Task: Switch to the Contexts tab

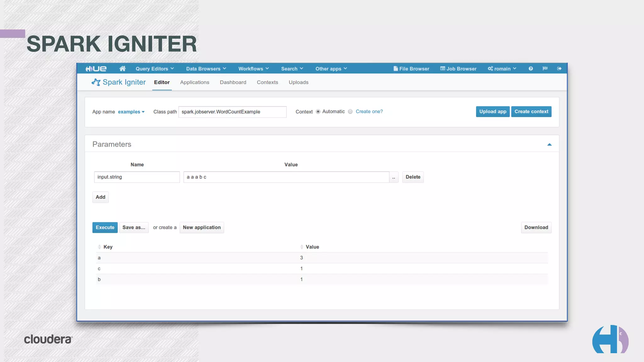Action: [x=267, y=82]
